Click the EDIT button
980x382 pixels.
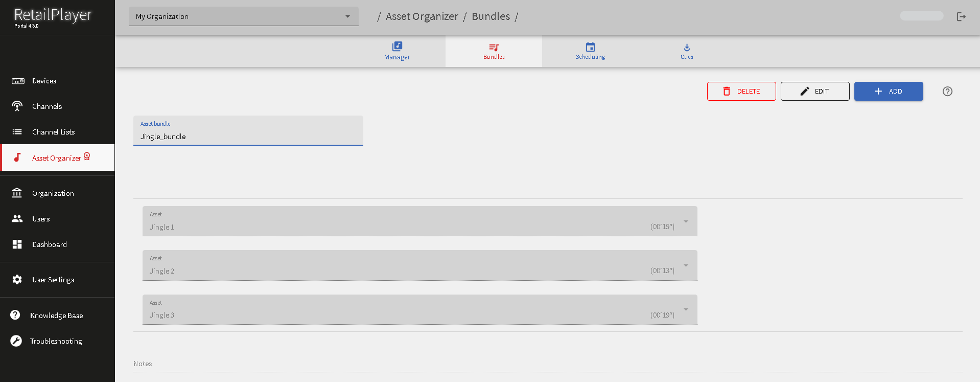(814, 92)
